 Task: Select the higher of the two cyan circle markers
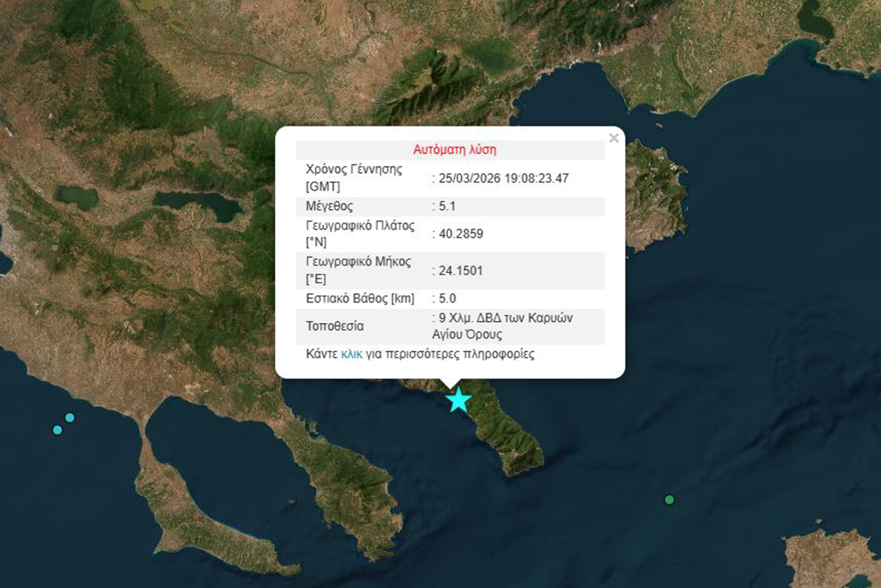click(x=70, y=418)
